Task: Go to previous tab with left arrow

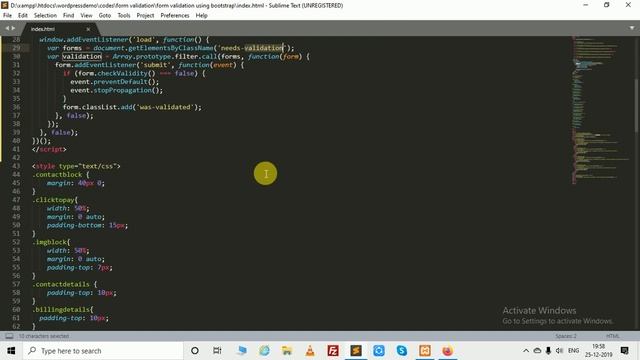Action: (7, 28)
